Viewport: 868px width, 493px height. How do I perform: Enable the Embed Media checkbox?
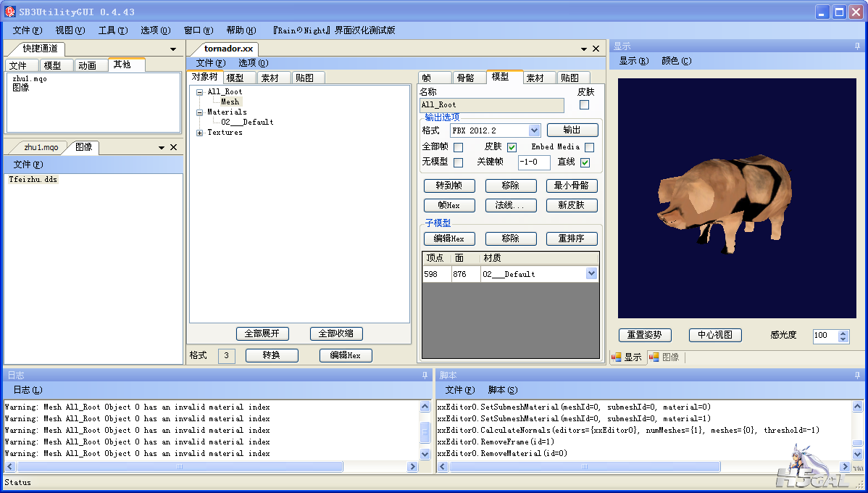click(590, 147)
